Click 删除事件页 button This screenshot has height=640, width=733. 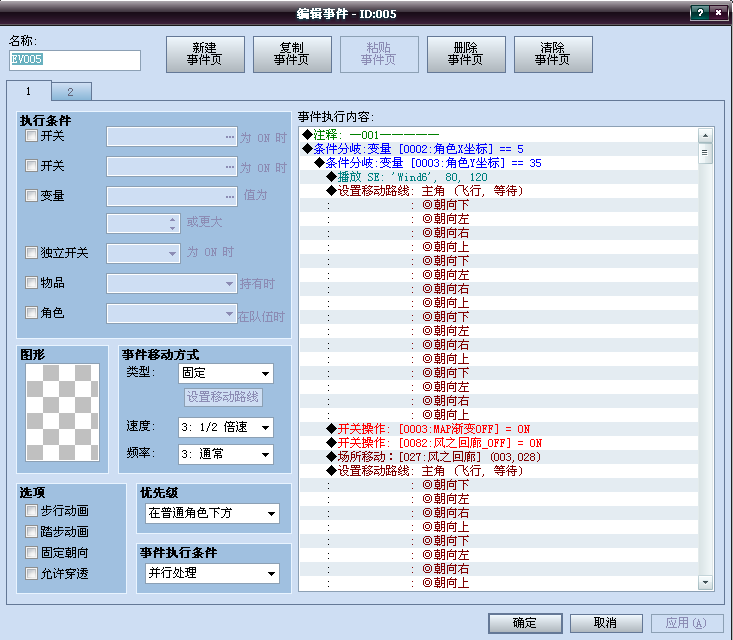(466, 54)
